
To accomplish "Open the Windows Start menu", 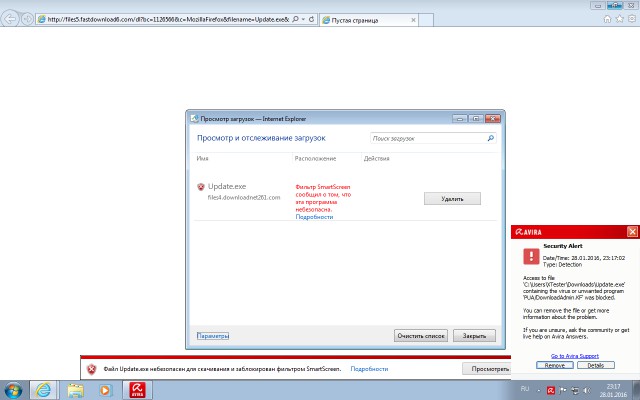I will (x=13, y=390).
